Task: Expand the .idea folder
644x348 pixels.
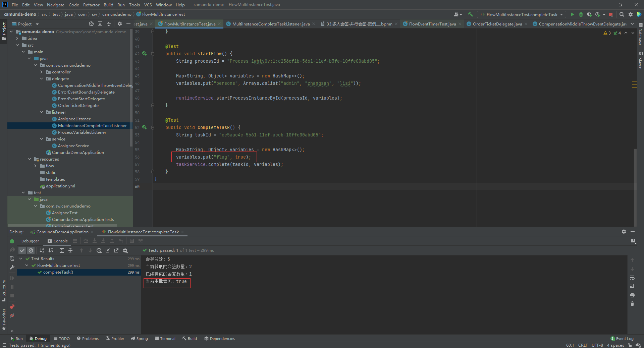Action: (17, 39)
